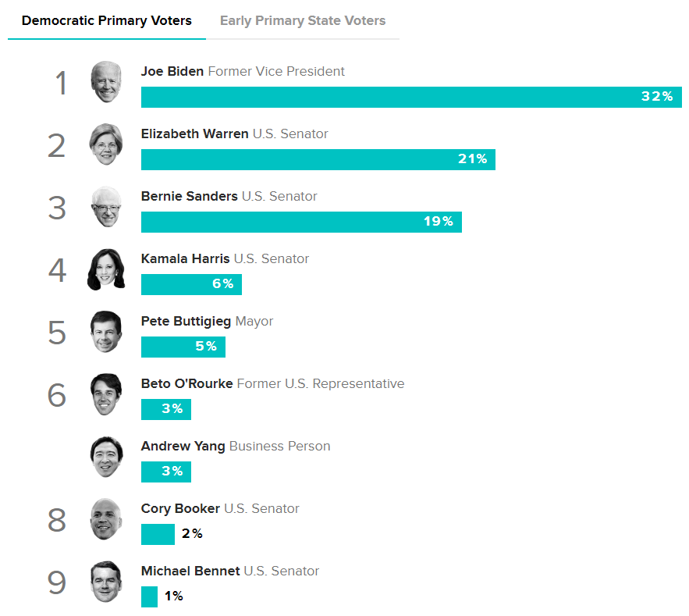The height and width of the screenshot is (616, 689).
Task: Click Joe Biden's 32% bar
Action: pyautogui.click(x=411, y=97)
